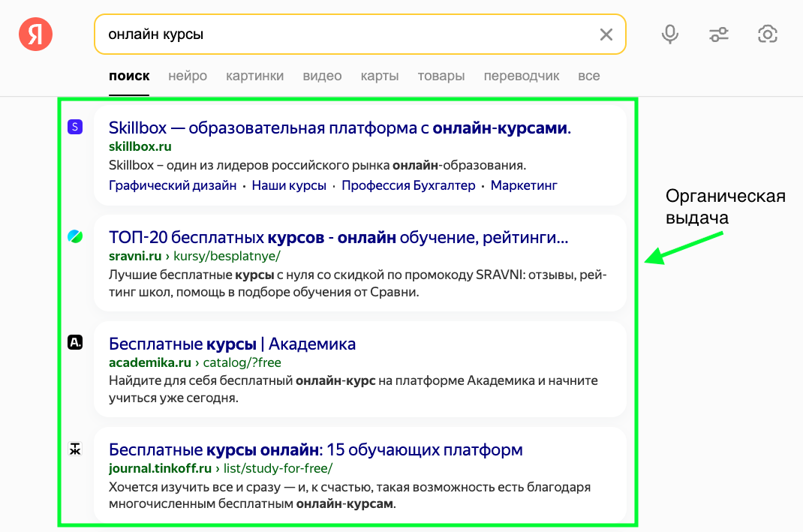Click the sravni.ru favicon

tap(75, 236)
